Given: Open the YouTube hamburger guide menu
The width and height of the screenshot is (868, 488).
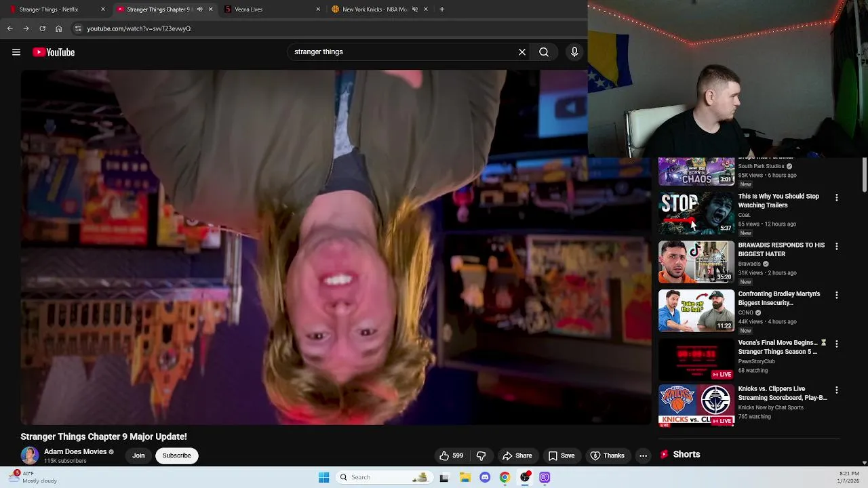Looking at the screenshot, I should click(16, 52).
